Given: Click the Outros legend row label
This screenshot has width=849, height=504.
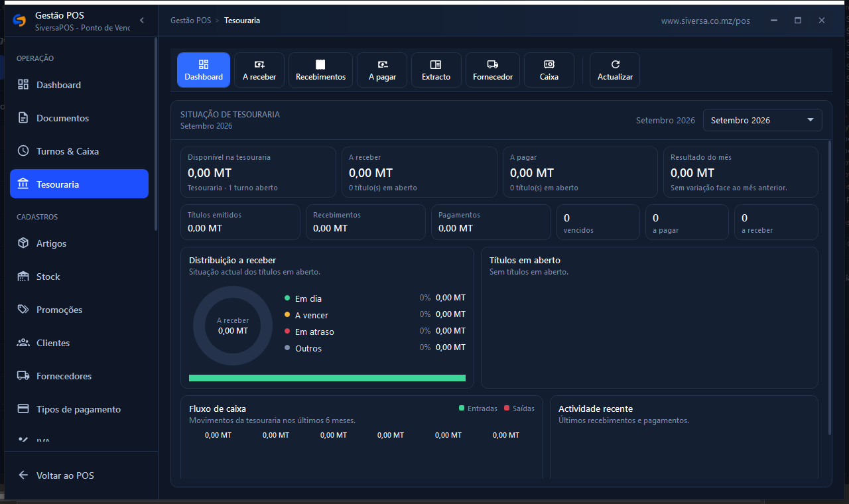Looking at the screenshot, I should tap(308, 348).
